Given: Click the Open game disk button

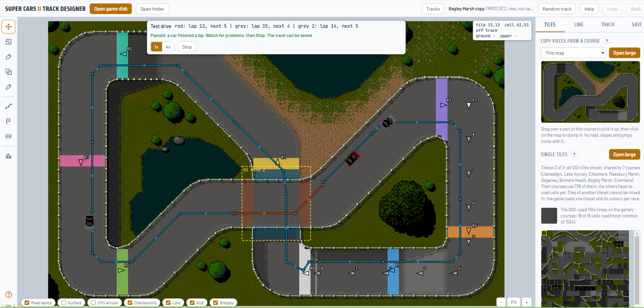Looking at the screenshot, I should [111, 9].
